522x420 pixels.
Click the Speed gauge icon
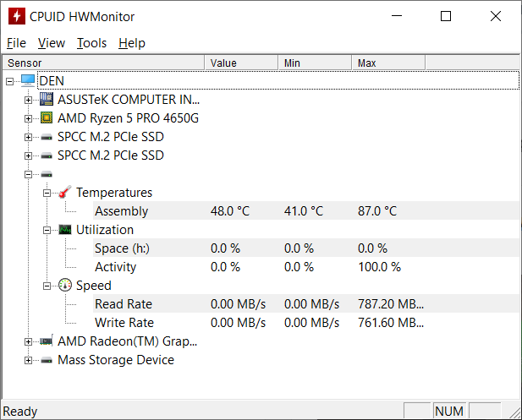click(x=65, y=285)
